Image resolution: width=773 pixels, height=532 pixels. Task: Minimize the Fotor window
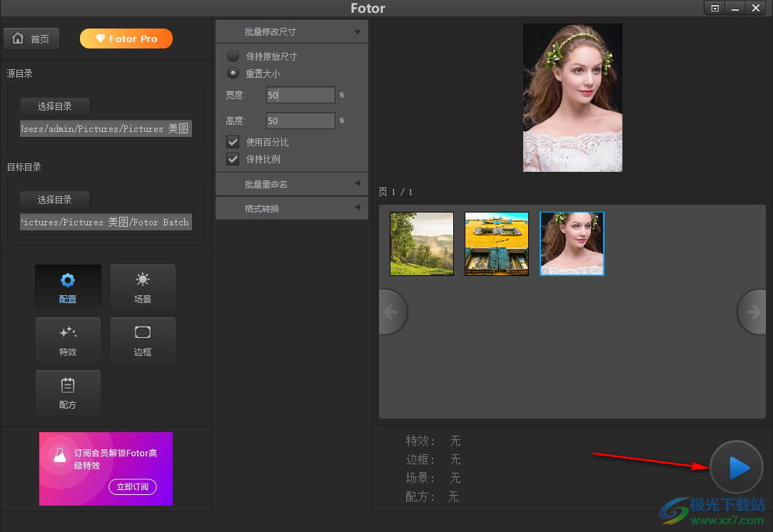pyautogui.click(x=735, y=8)
